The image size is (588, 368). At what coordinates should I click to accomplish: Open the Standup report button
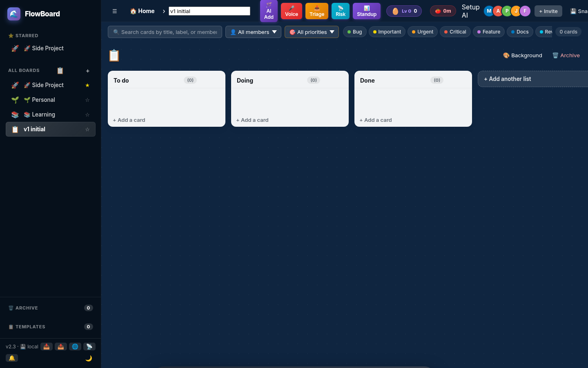[x=367, y=11]
